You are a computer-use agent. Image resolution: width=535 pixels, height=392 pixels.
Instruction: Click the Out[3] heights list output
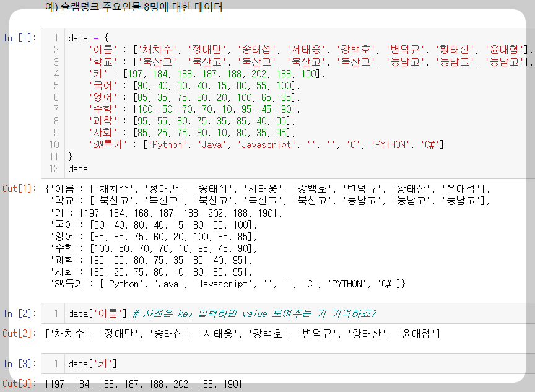point(143,384)
